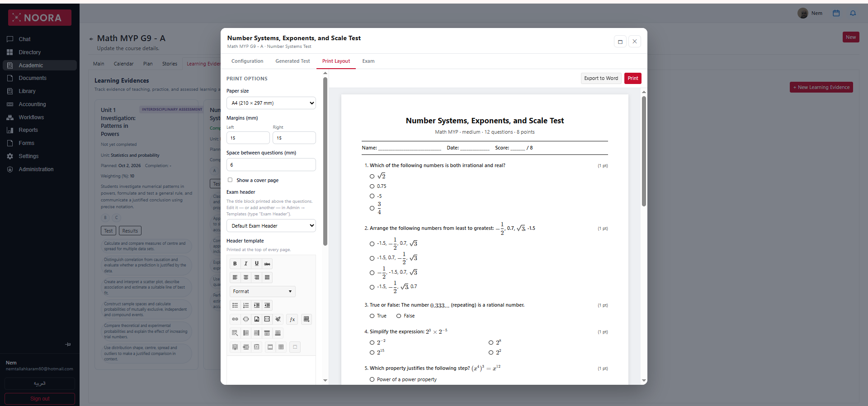This screenshot has height=406, width=868.
Task: Open Stories tab in course page
Action: tap(170, 64)
